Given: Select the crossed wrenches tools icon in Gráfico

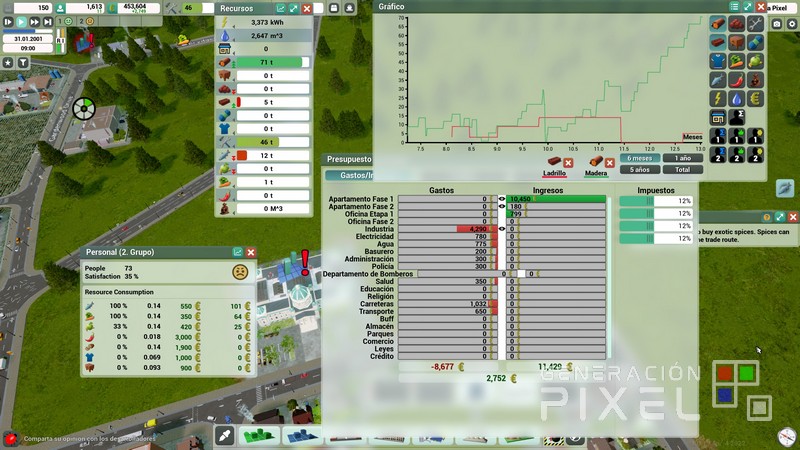Looking at the screenshot, I should tap(755, 24).
